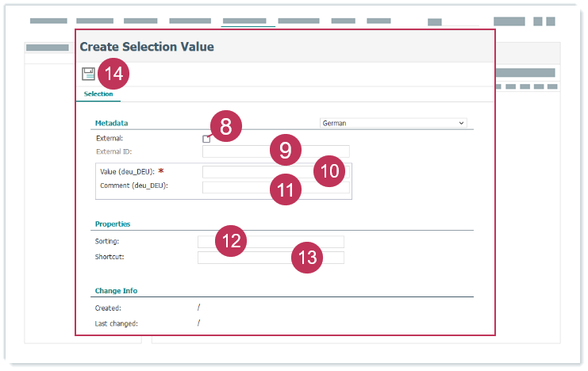Switch to the Selection tab
The height and width of the screenshot is (371, 588).
click(x=98, y=94)
